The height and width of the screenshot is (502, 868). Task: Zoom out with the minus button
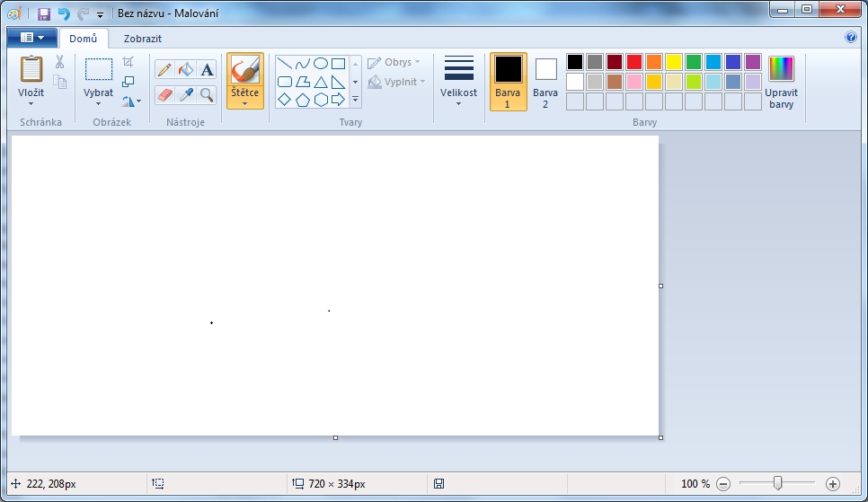723,484
